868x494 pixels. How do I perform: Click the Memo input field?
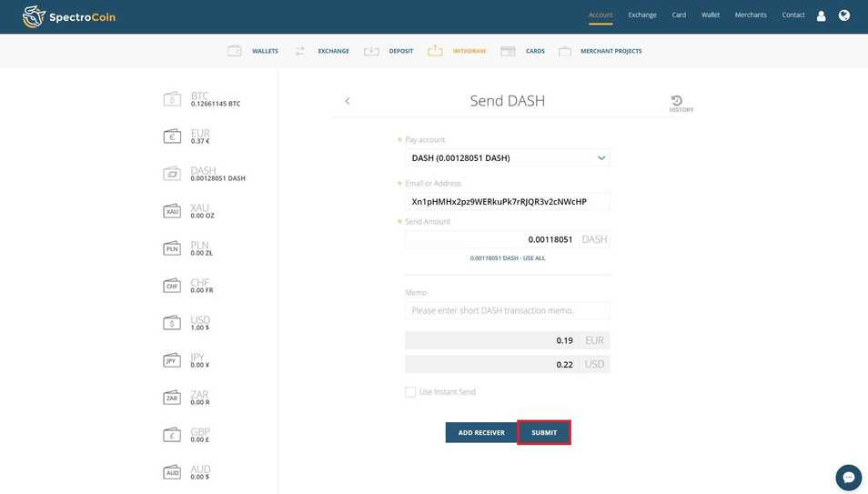[x=507, y=311]
